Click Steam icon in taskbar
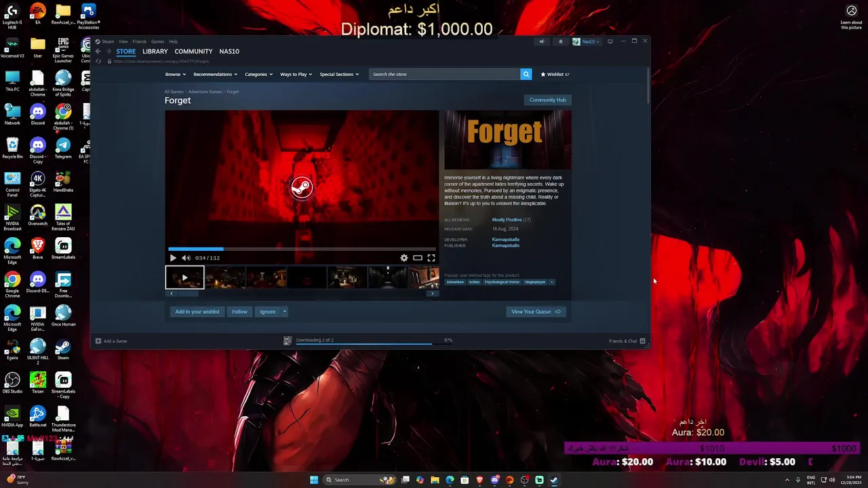This screenshot has height=488, width=868. point(554,480)
